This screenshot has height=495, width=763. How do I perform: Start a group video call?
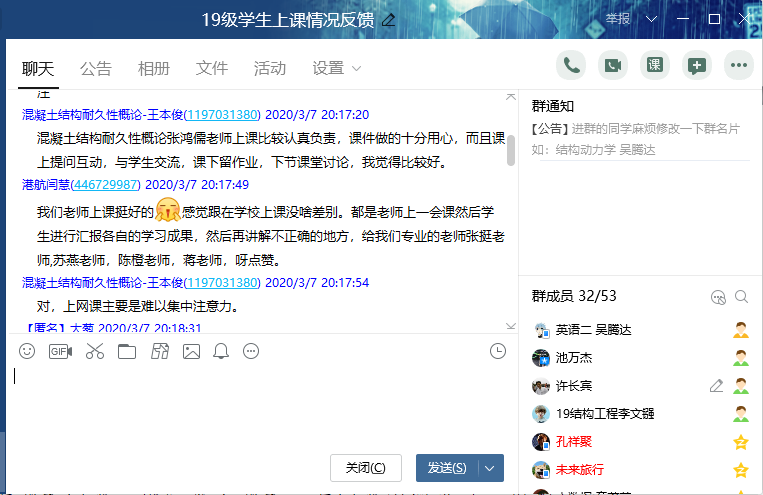click(x=613, y=66)
